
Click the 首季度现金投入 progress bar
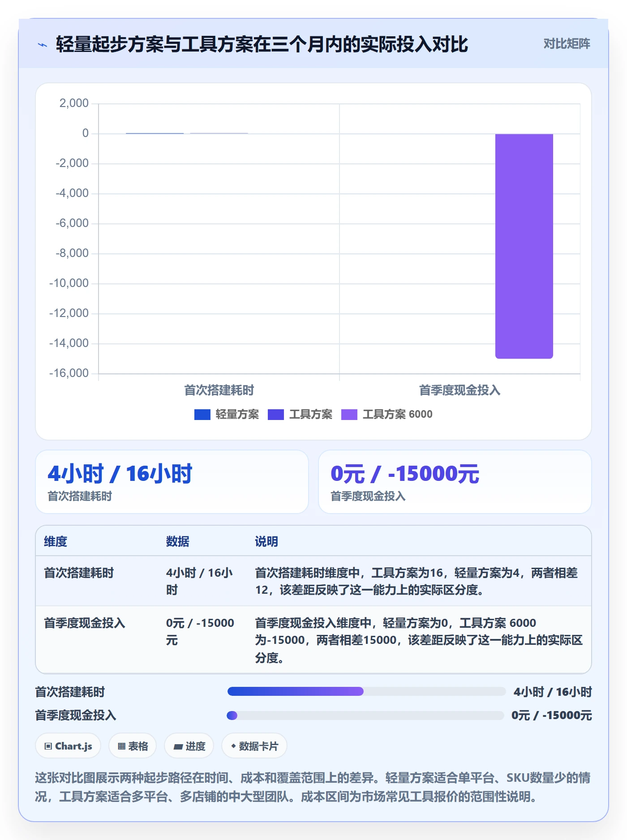coord(365,716)
